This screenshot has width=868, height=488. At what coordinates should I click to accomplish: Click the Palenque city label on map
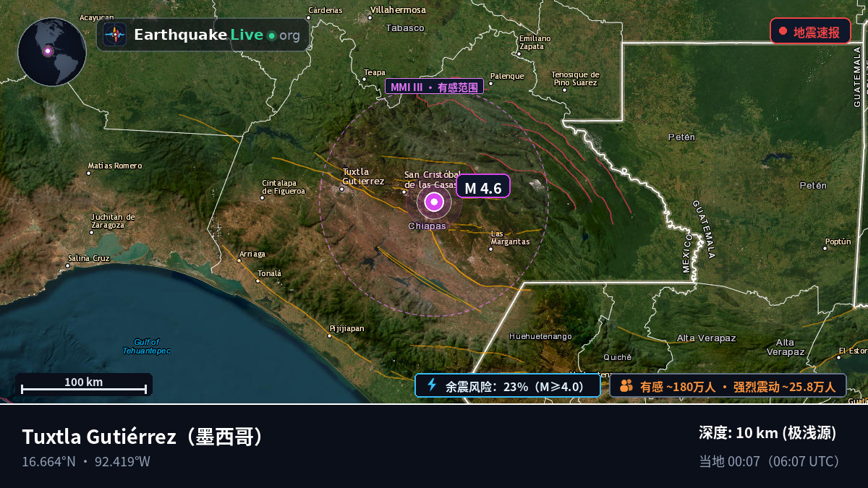click(507, 76)
